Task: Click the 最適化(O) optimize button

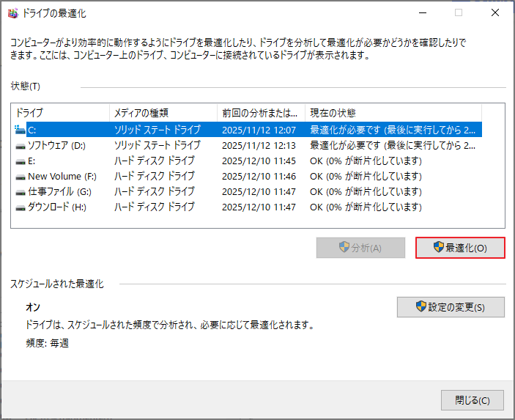Action: click(x=460, y=248)
